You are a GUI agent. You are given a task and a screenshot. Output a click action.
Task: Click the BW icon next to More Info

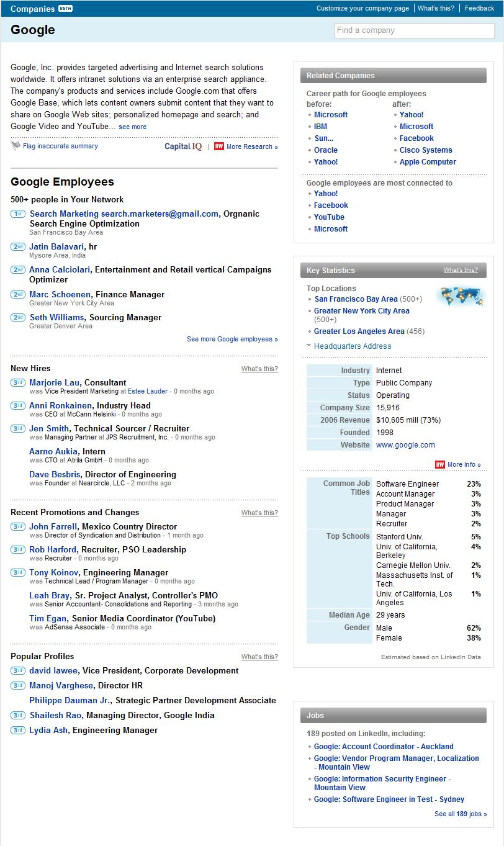tap(439, 464)
